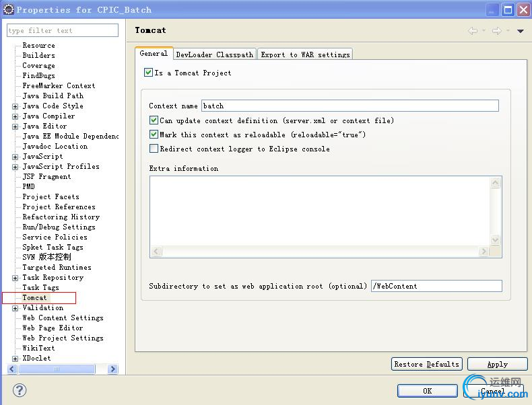Select Spket Task Tags item
This screenshot has width=532, height=405.
pos(53,247)
